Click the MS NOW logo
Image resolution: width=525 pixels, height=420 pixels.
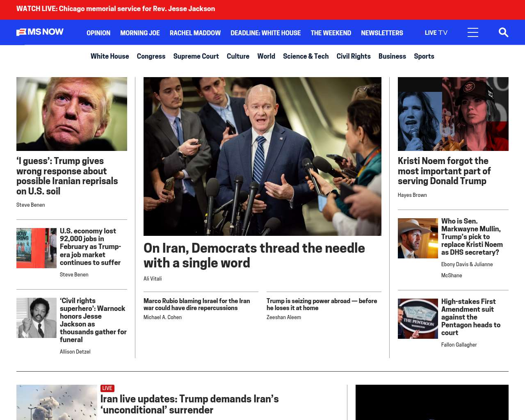tap(40, 32)
